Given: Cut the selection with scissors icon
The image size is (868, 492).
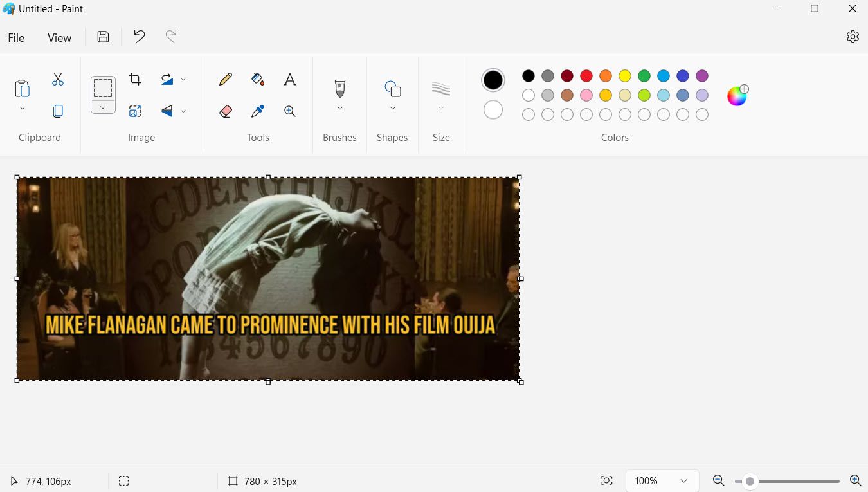Looking at the screenshot, I should [58, 79].
